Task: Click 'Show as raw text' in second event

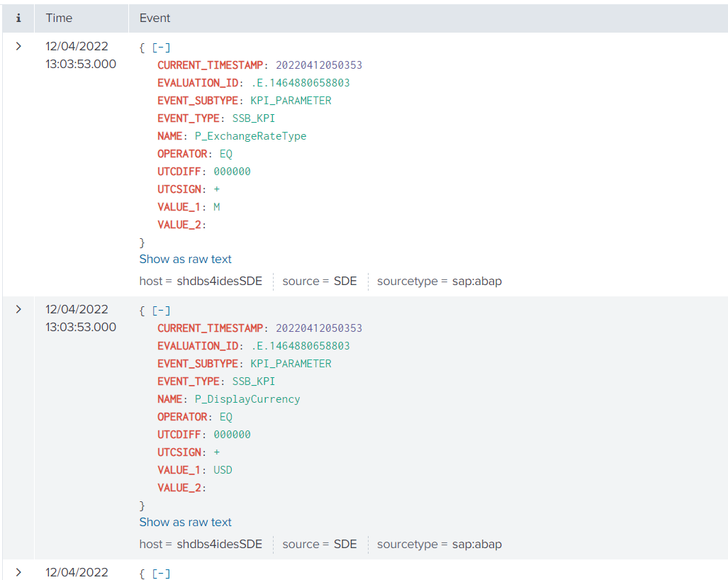Action: (185, 522)
